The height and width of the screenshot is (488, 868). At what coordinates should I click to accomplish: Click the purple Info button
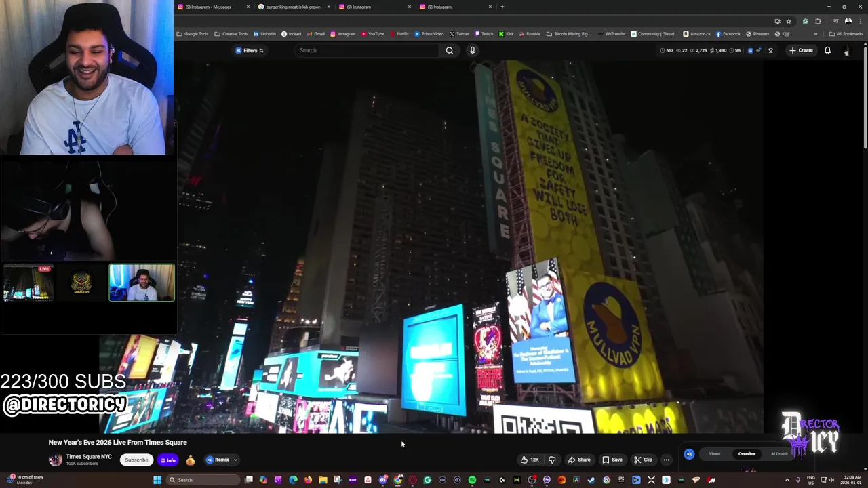click(167, 460)
